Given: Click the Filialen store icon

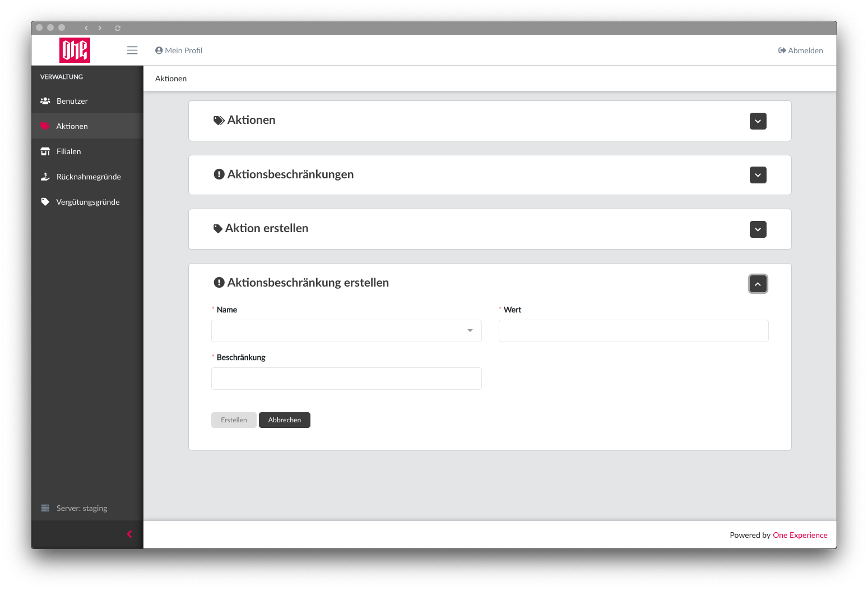Looking at the screenshot, I should coord(45,151).
